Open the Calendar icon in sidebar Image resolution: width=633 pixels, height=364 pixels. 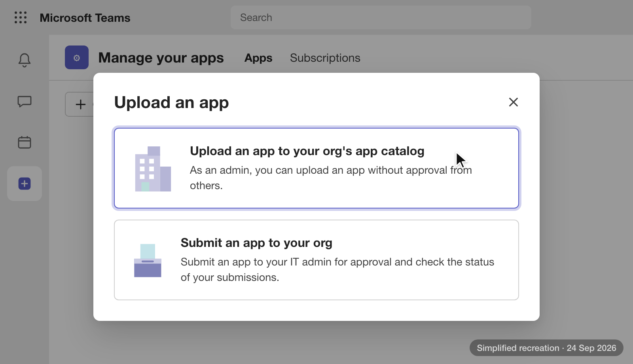pyautogui.click(x=25, y=142)
